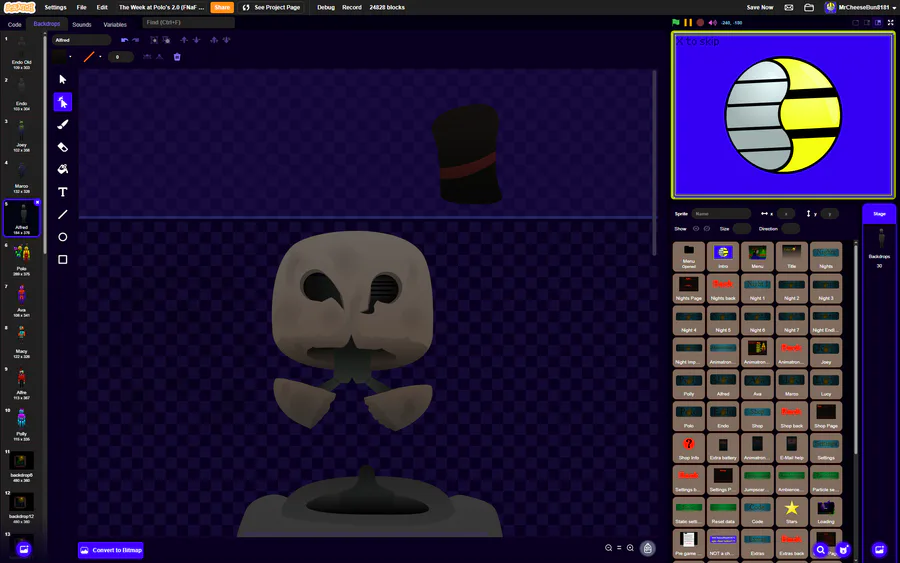Open the Edit menu
The image size is (900, 563).
click(x=102, y=7)
